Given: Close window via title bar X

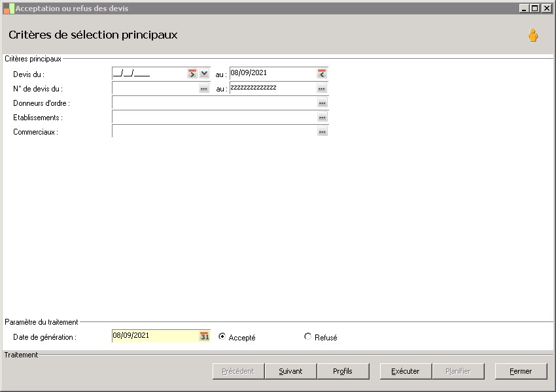Looking at the screenshot, I should [546, 8].
